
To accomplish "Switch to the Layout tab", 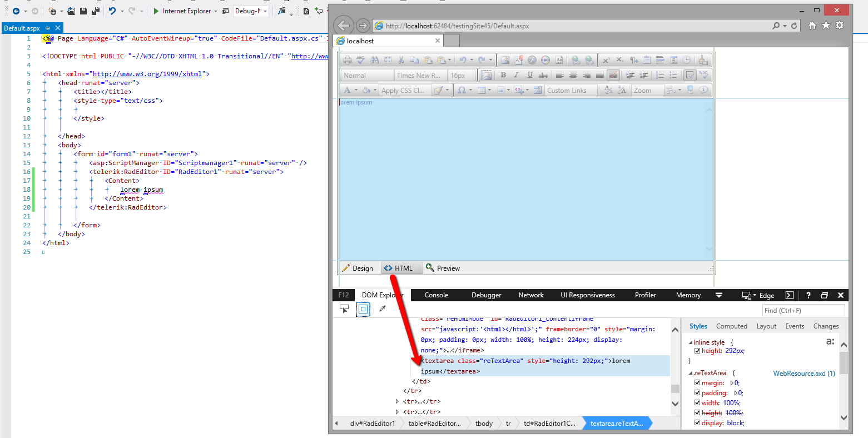I will tap(766, 326).
